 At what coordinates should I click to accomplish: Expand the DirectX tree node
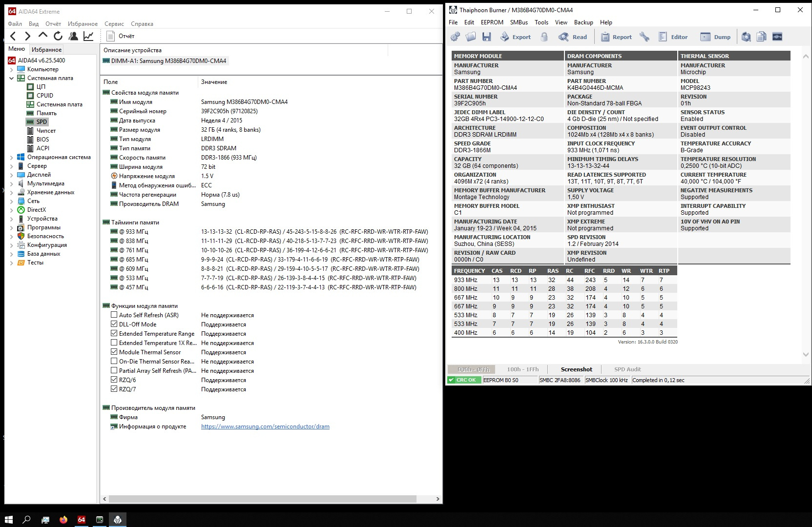(12, 210)
